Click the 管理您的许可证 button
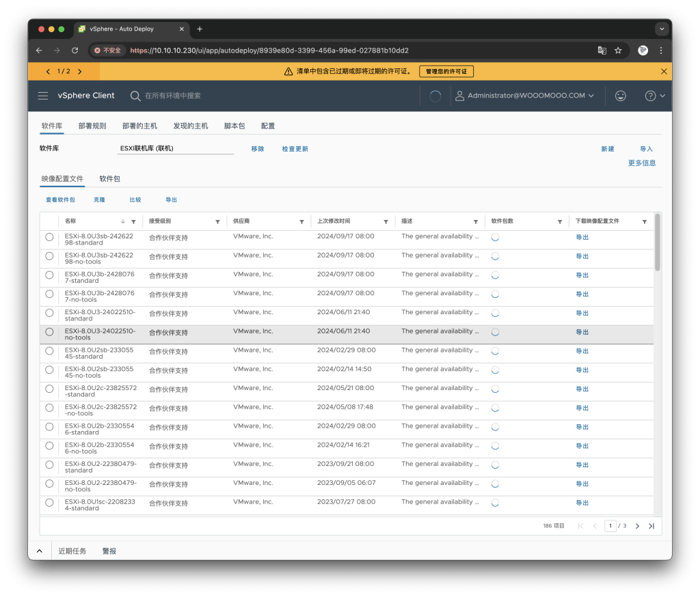This screenshot has height=597, width=700. (x=446, y=72)
